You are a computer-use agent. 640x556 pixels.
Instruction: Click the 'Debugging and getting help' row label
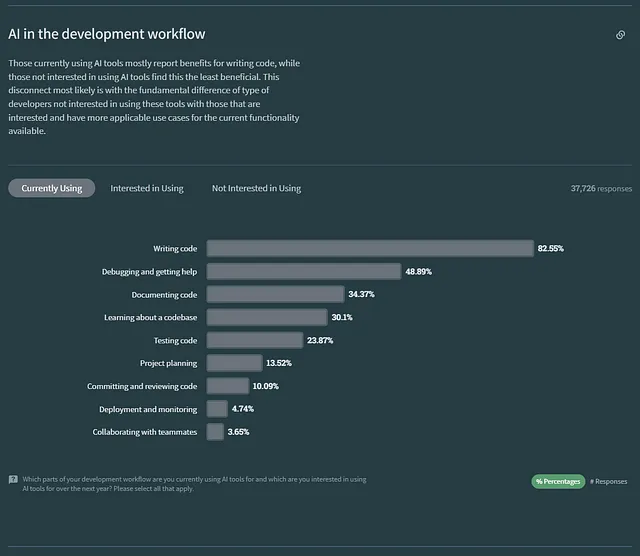(x=149, y=271)
